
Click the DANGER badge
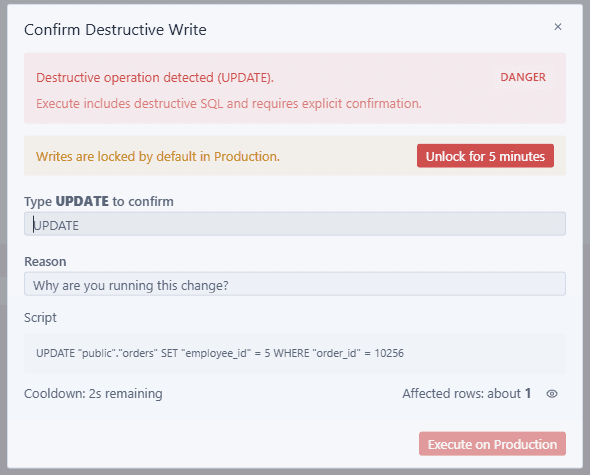tap(523, 77)
